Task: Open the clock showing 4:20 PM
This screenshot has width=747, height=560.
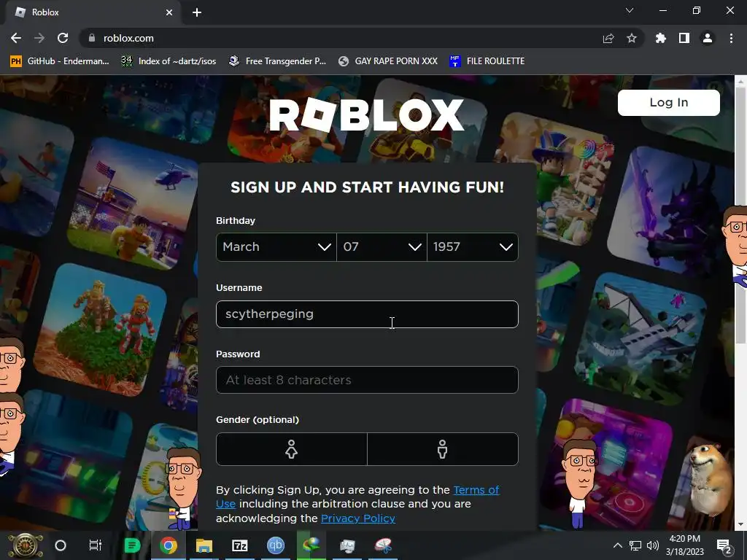Action: [x=684, y=545]
